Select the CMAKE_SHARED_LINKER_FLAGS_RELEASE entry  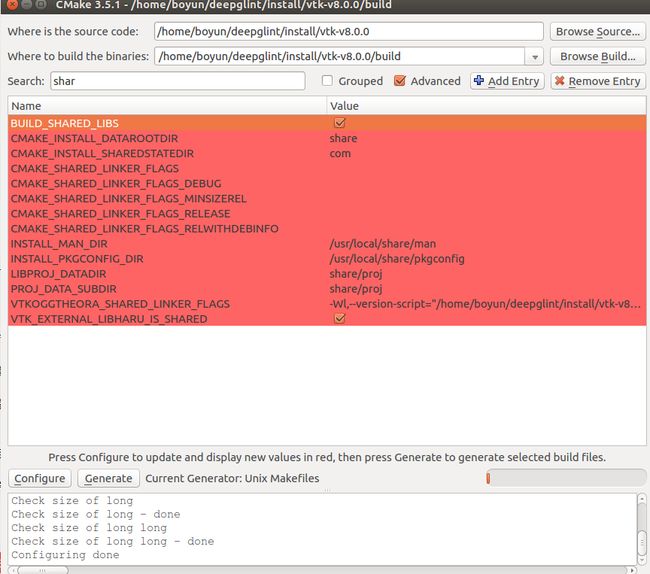pyautogui.click(x=120, y=213)
